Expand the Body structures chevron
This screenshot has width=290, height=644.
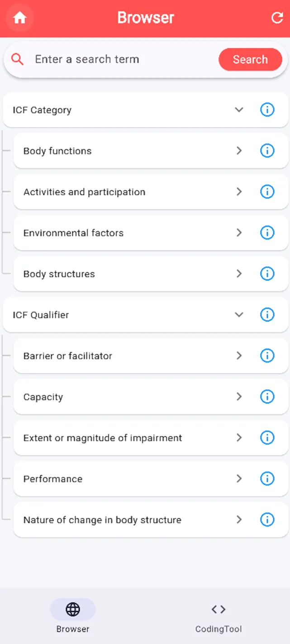[239, 274]
